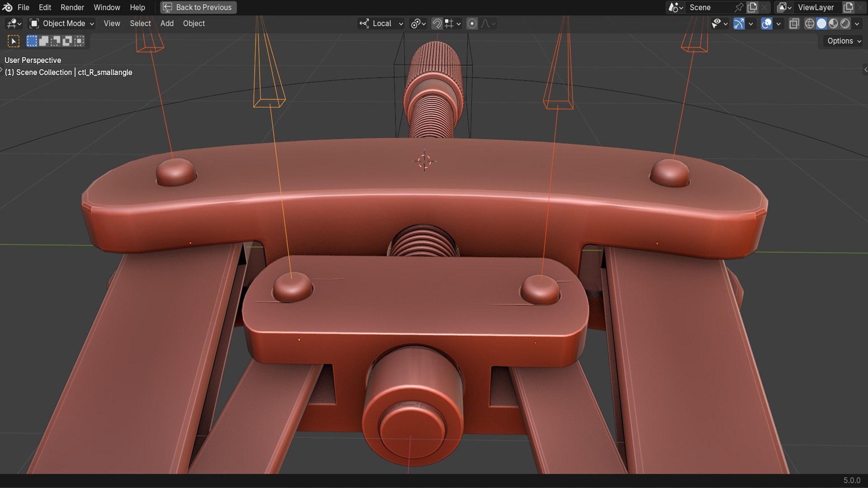Pin the scene to workspace

(x=739, y=7)
